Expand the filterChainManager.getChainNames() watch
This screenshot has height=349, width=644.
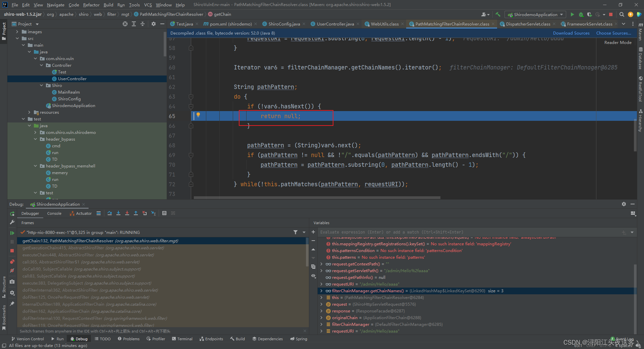click(321, 291)
